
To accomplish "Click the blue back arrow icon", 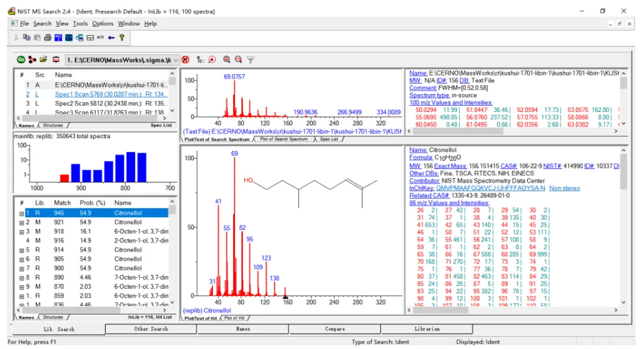I will 111,38.
